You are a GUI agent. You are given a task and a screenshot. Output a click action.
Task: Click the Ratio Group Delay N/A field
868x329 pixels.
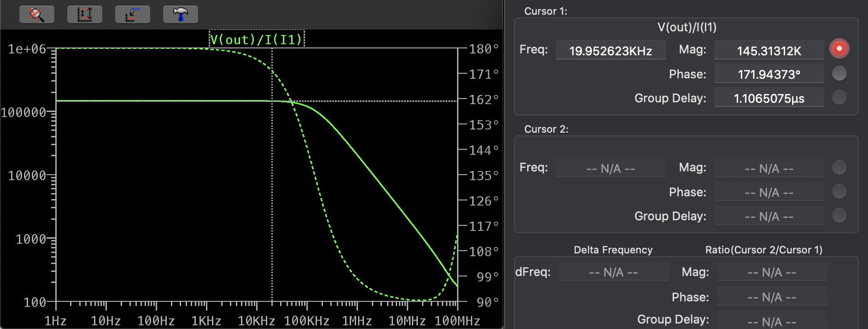coord(772,320)
